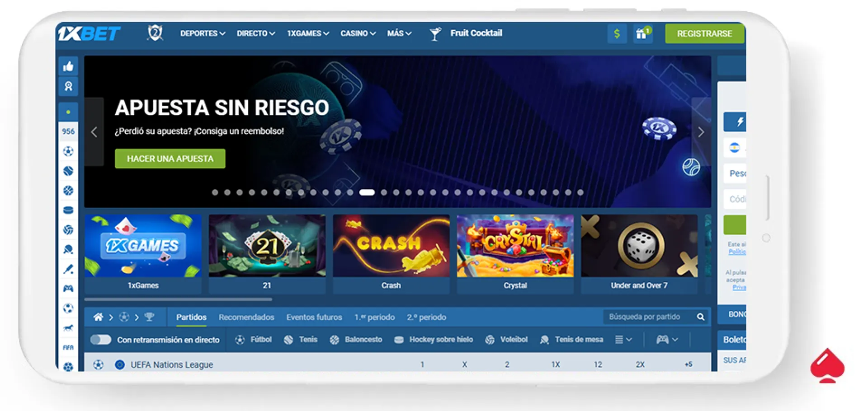Open the Crystal game thumbnail

point(515,254)
